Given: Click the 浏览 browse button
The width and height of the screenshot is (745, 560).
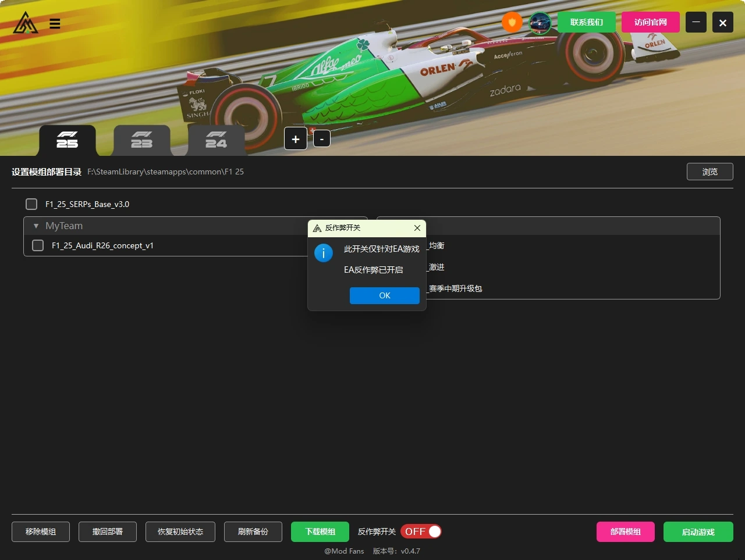Looking at the screenshot, I should point(709,172).
